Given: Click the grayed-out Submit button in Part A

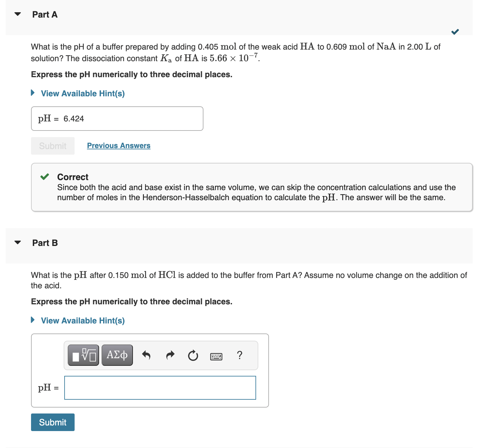Looking at the screenshot, I should pyautogui.click(x=52, y=146).
